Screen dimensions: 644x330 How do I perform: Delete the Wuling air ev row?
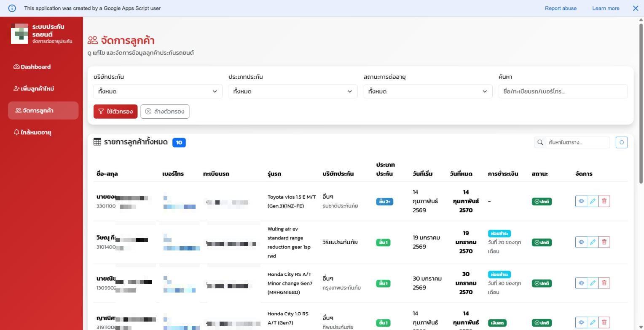pyautogui.click(x=604, y=242)
